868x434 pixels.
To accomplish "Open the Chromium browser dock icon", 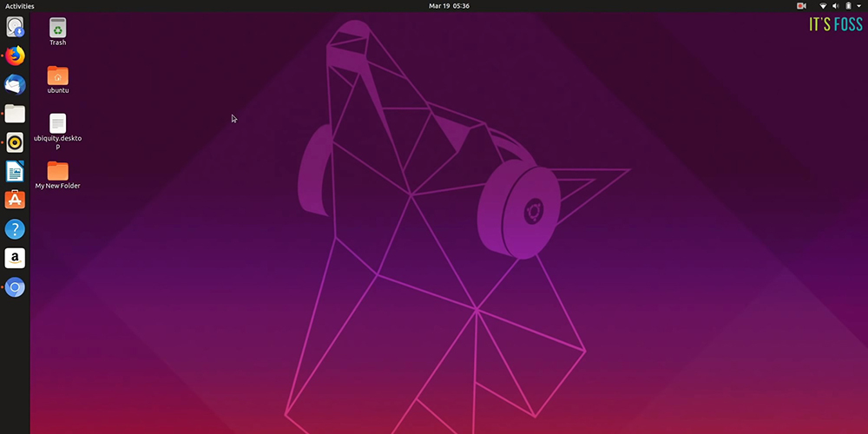I will (15, 287).
